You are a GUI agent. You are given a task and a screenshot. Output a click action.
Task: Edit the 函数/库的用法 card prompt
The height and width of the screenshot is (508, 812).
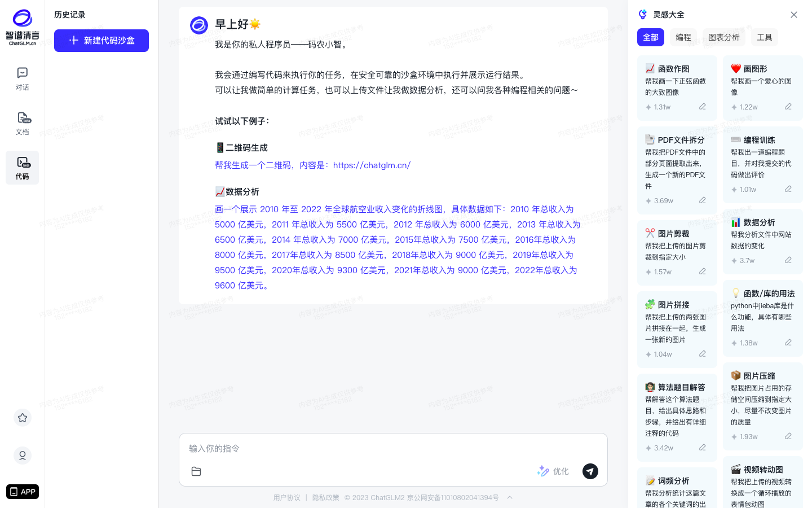point(788,343)
